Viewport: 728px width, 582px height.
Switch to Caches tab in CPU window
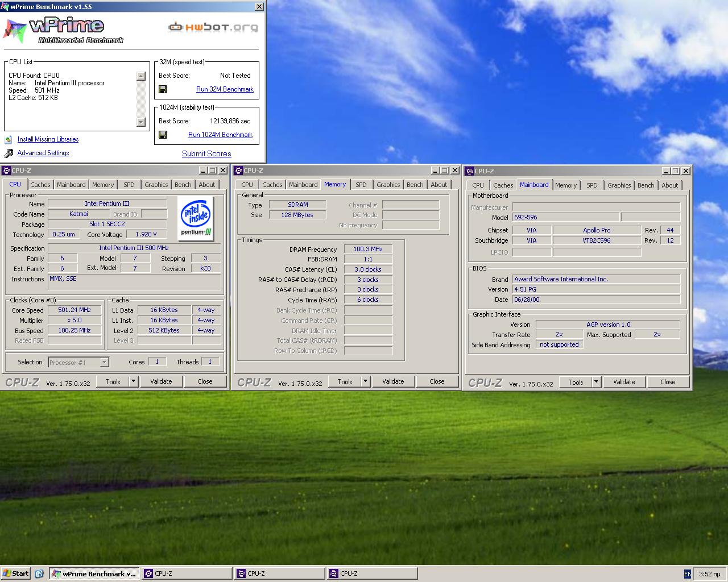[40, 185]
